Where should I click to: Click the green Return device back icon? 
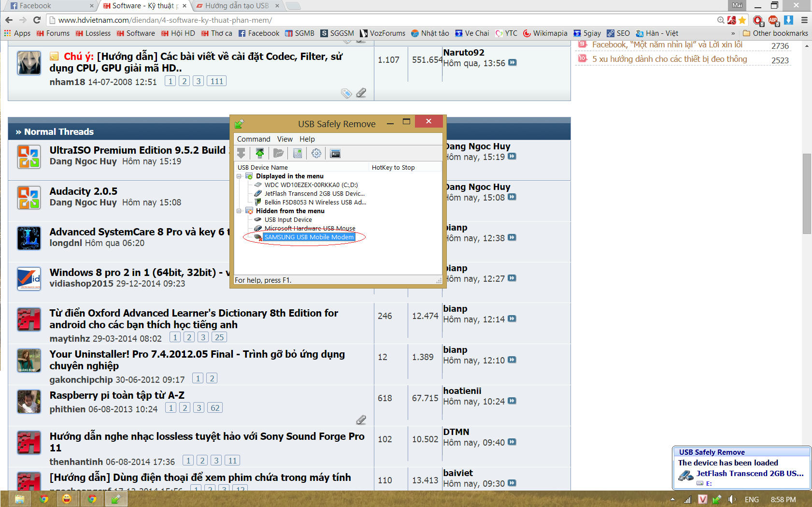coord(260,153)
